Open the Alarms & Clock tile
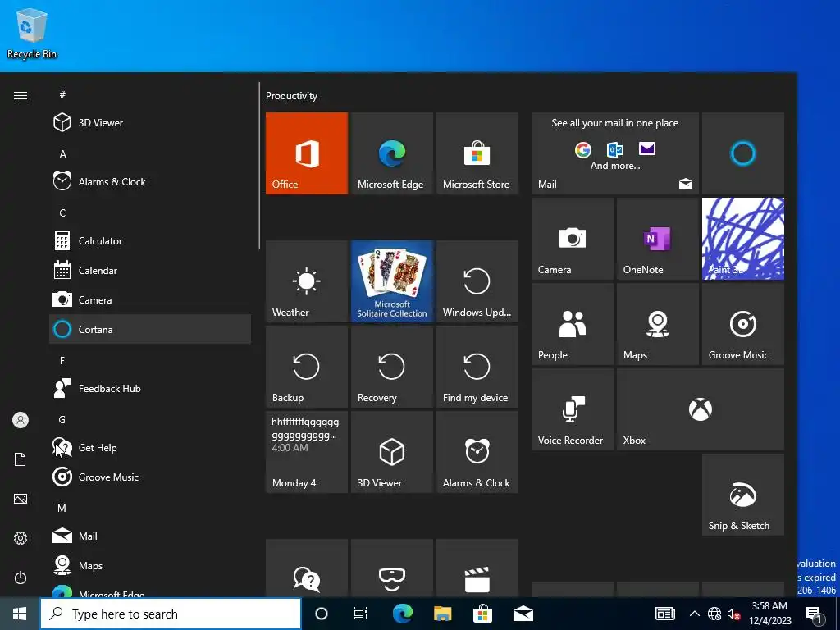Image resolution: width=840 pixels, height=630 pixels. click(x=477, y=452)
